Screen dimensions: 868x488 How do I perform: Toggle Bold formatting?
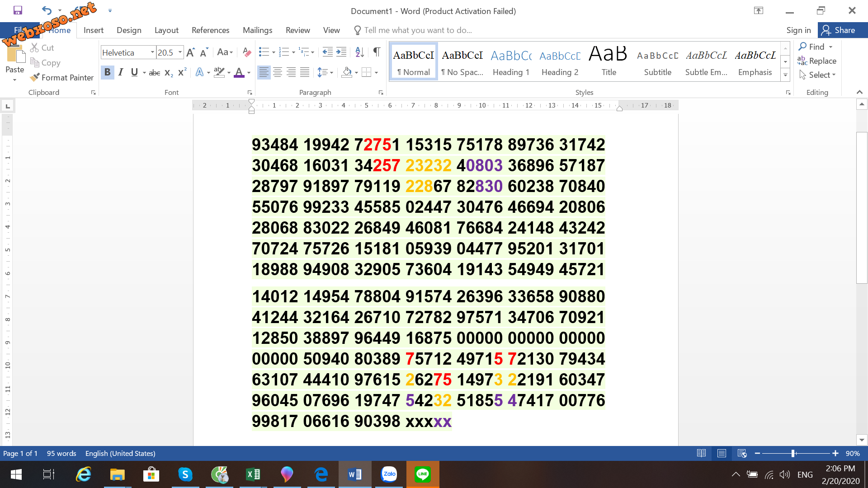pos(107,72)
